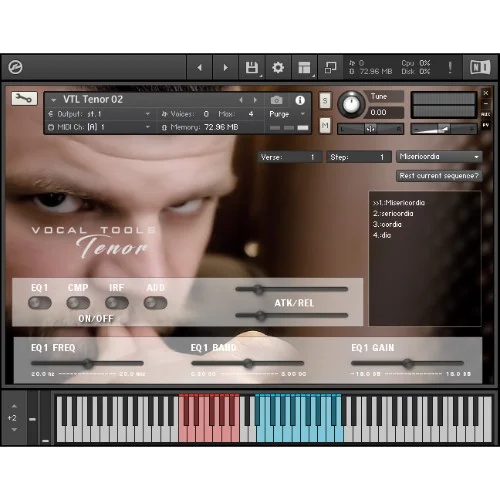Click the pan slider handle

point(370,129)
